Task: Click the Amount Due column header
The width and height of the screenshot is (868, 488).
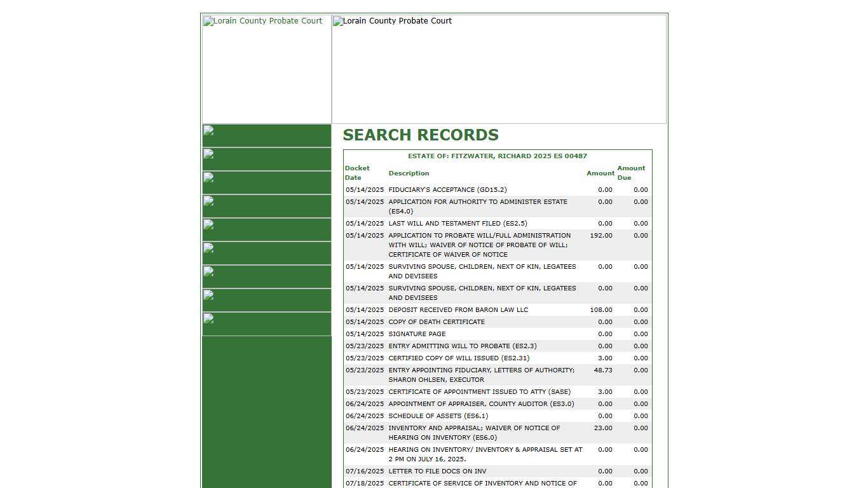Action: [630, 173]
